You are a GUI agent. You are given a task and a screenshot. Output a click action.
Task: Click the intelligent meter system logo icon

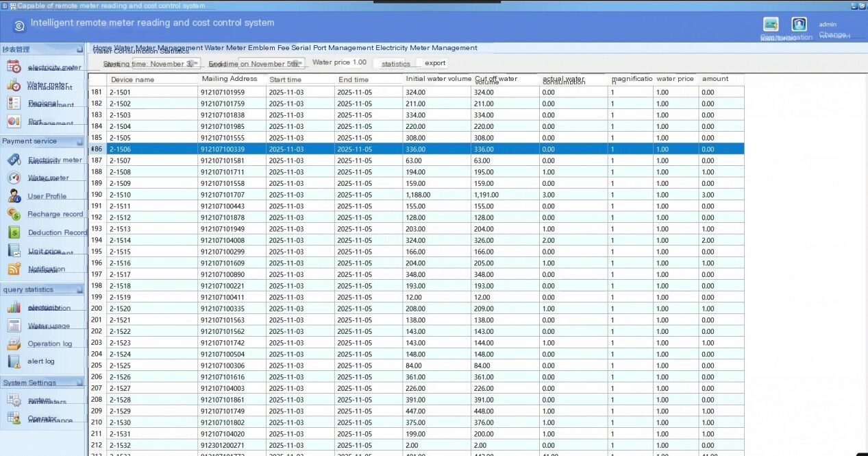18,25
